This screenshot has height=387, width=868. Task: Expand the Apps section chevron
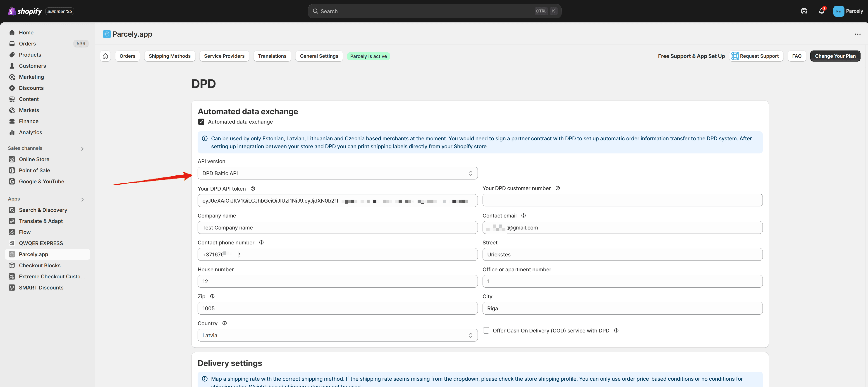(x=82, y=199)
